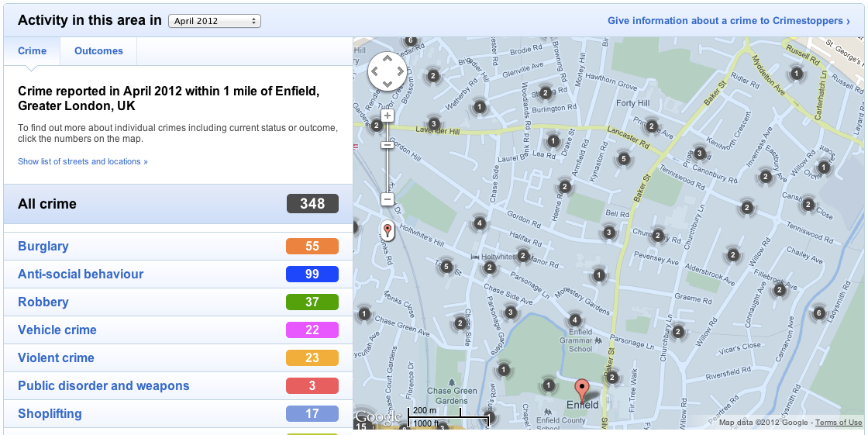The image size is (868, 435).
Task: Open crime marker 3 on Lavender Hill
Action: point(433,124)
